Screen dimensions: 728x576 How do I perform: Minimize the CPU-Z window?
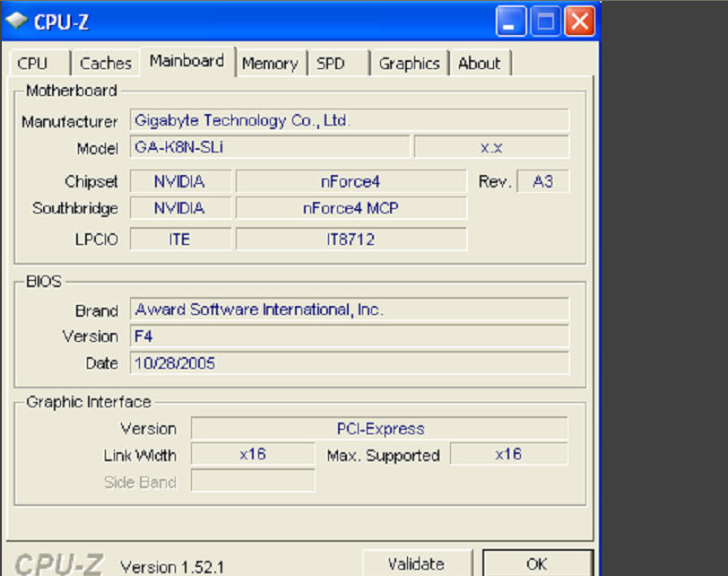(x=511, y=22)
